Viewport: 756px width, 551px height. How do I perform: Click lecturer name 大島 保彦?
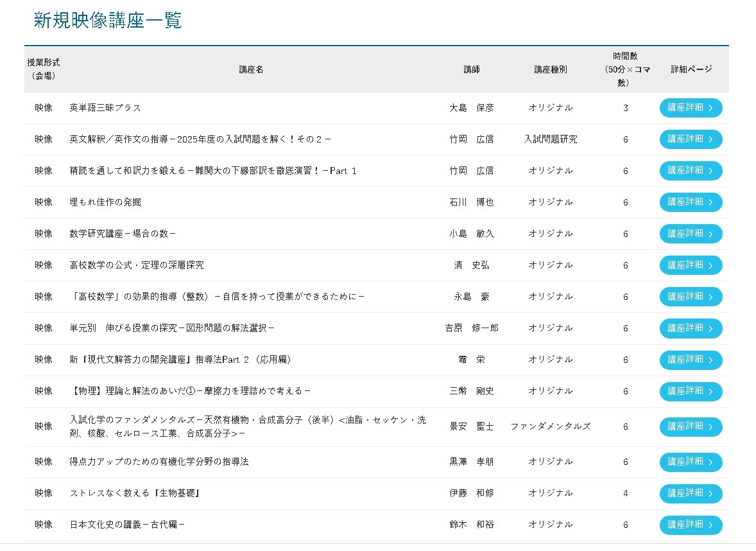click(472, 108)
